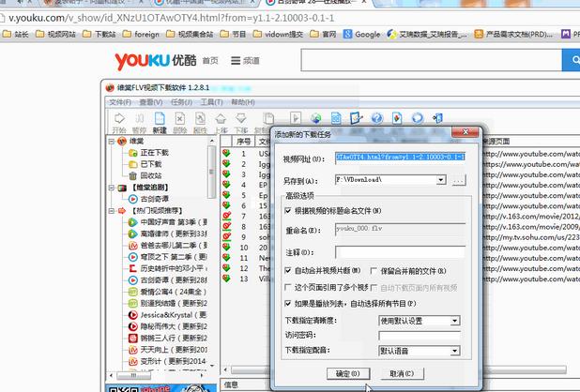Open the 工具(T) menu
Viewport: 580px width, 392px height.
click(x=211, y=102)
